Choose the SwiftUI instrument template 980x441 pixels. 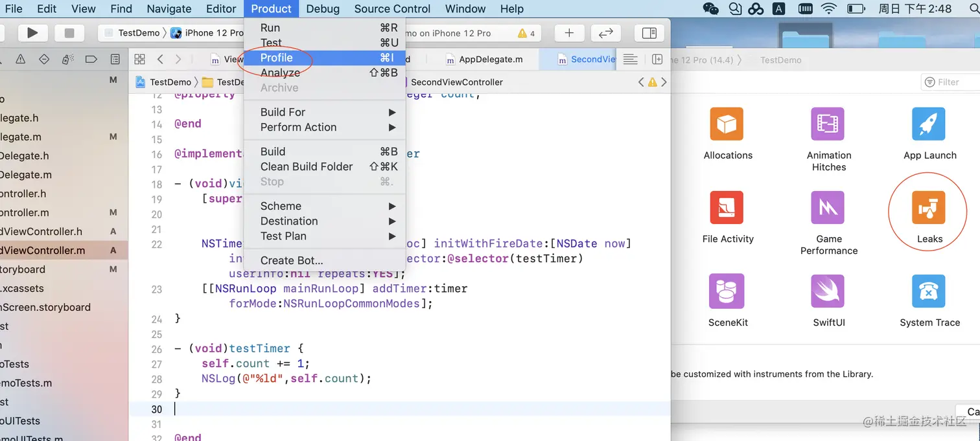click(x=829, y=300)
